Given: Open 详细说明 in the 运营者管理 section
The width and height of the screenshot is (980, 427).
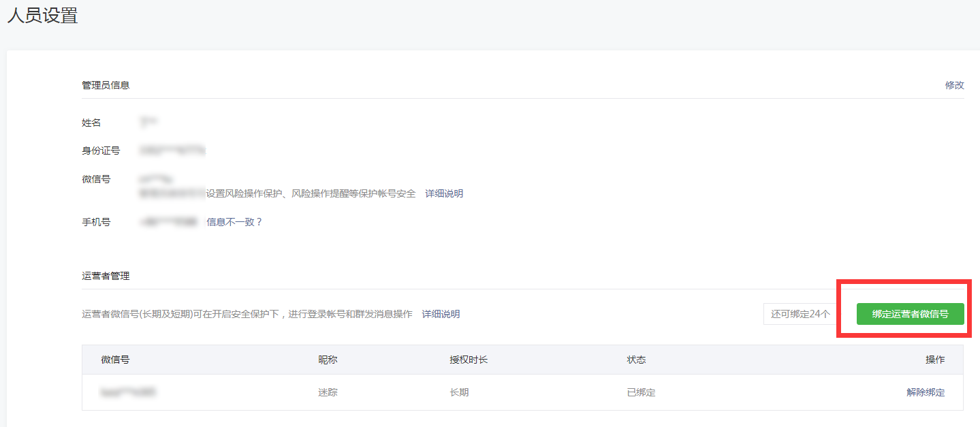Looking at the screenshot, I should coord(441,314).
